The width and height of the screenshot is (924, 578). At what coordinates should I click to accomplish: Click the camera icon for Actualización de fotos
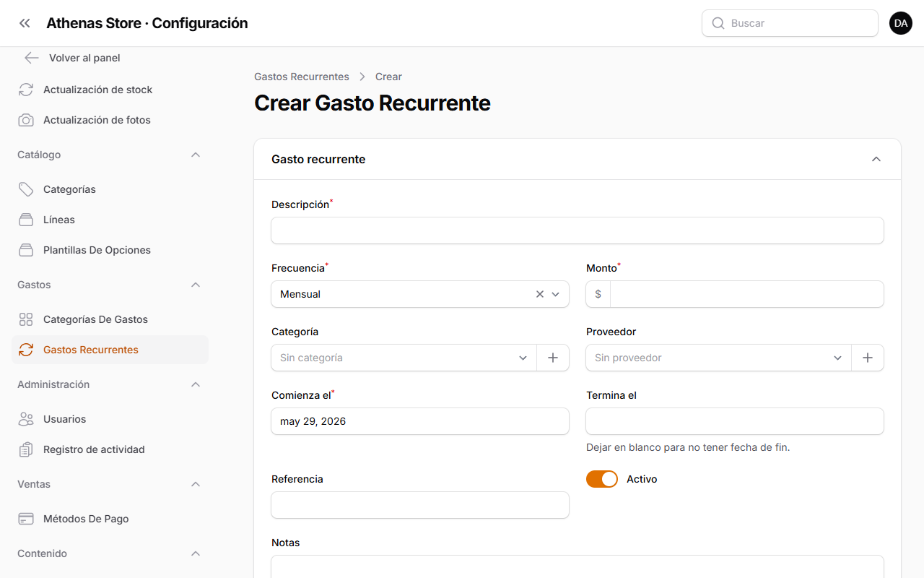click(x=26, y=120)
